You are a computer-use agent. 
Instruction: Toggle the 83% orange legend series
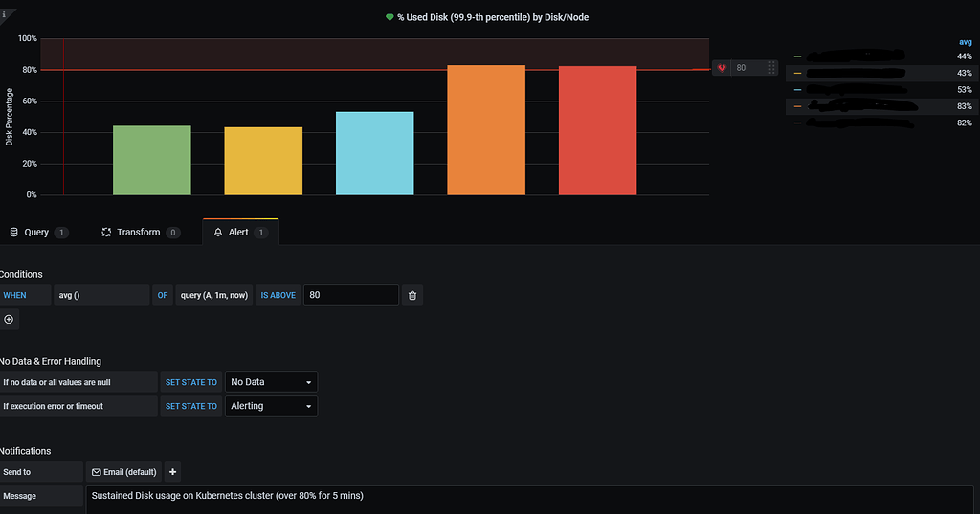click(881, 106)
